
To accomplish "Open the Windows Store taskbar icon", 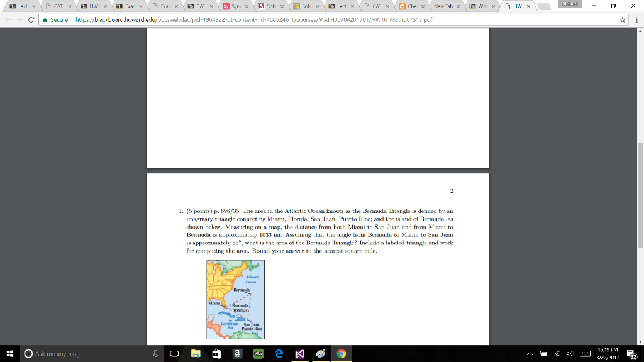I will pyautogui.click(x=216, y=354).
